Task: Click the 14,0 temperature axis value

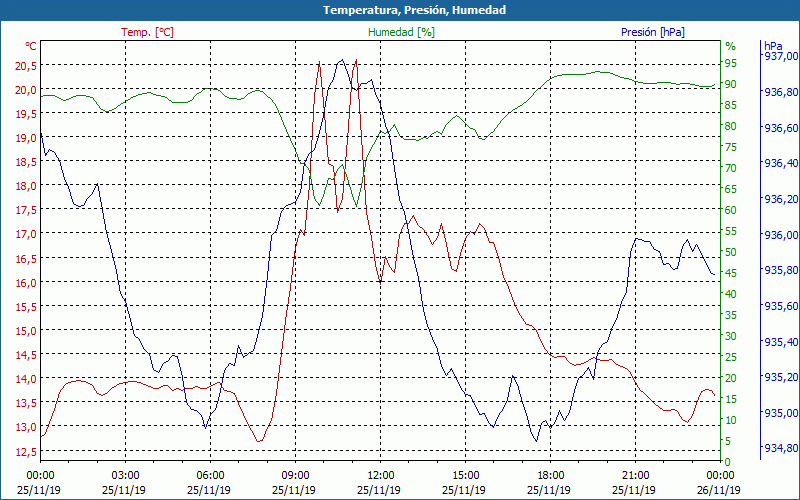Action: 27,379
